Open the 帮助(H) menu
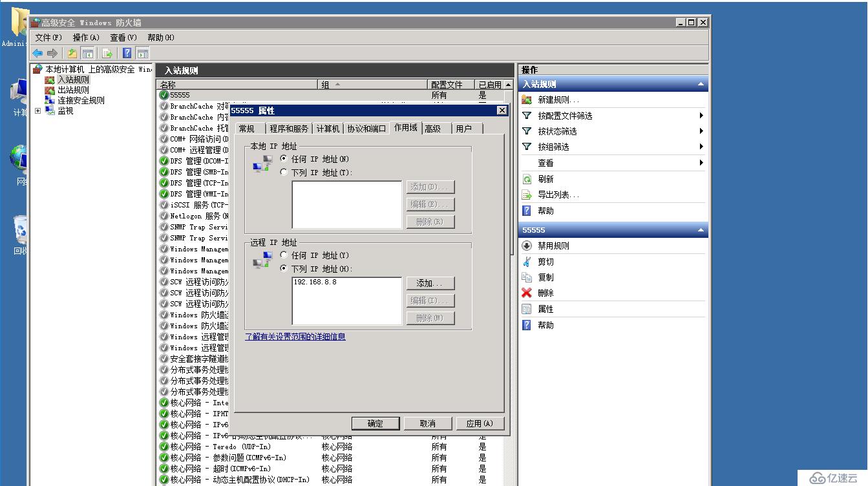The width and height of the screenshot is (868, 486). coord(161,37)
